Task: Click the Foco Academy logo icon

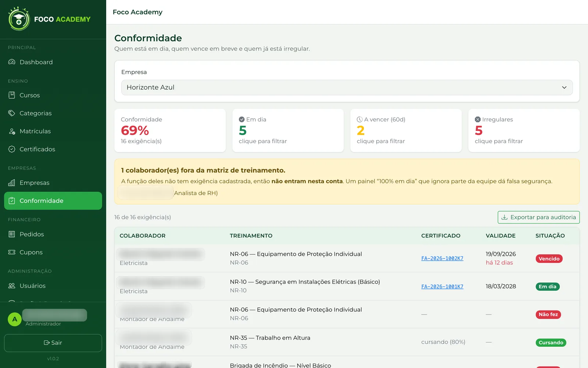Action: [19, 19]
